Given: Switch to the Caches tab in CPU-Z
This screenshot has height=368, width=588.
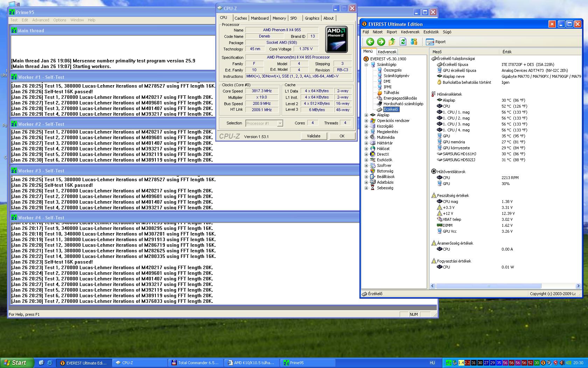Looking at the screenshot, I should pos(240,18).
